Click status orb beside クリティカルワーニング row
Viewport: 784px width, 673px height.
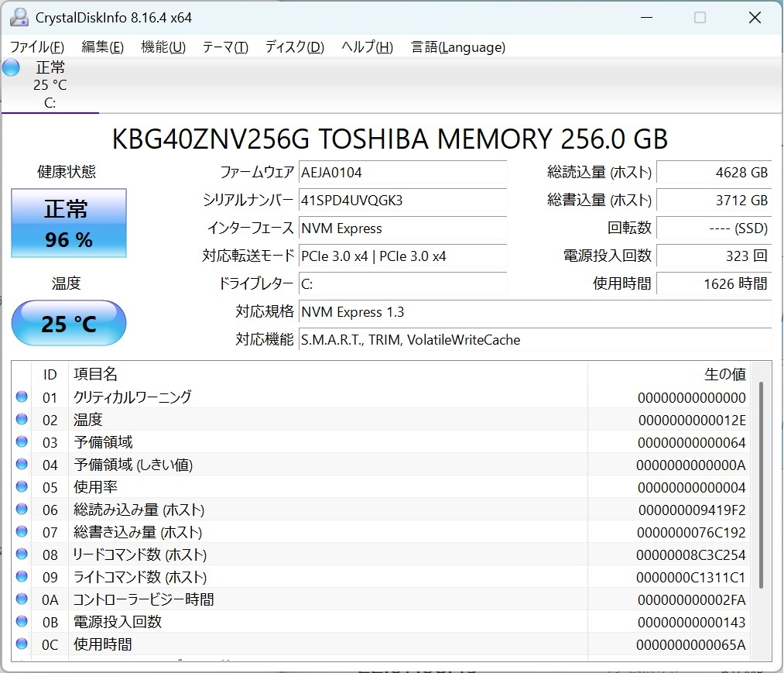22,397
